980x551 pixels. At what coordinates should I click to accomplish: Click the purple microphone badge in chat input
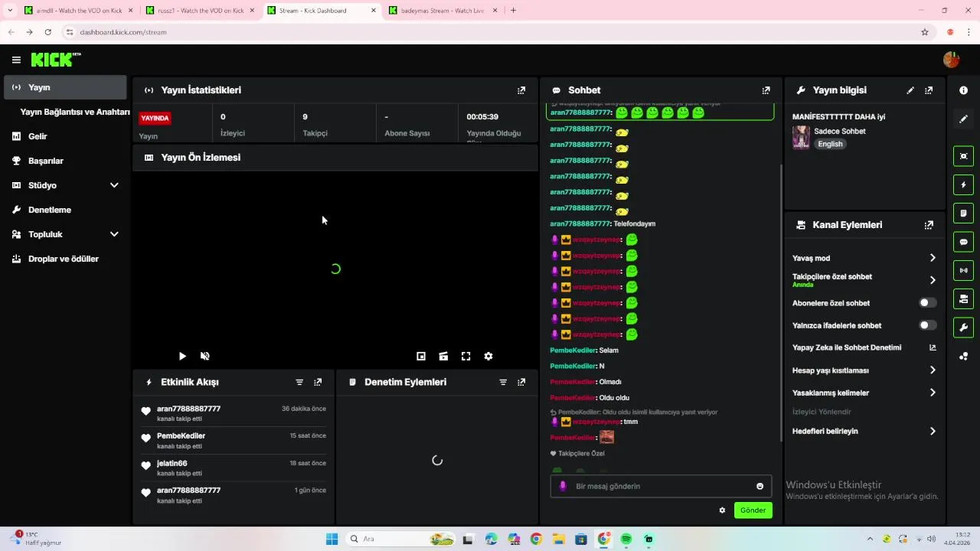[x=563, y=486]
